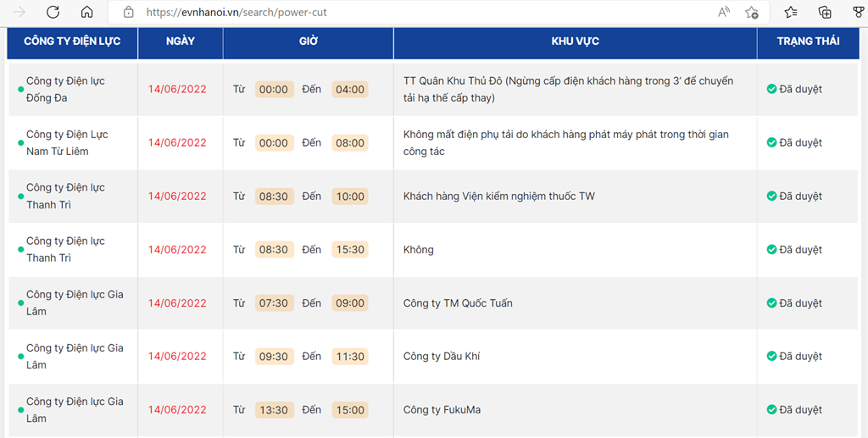The height and width of the screenshot is (438, 868).
Task: Click Đã duyệt check icon in Đống Đa row
Action: click(x=771, y=89)
